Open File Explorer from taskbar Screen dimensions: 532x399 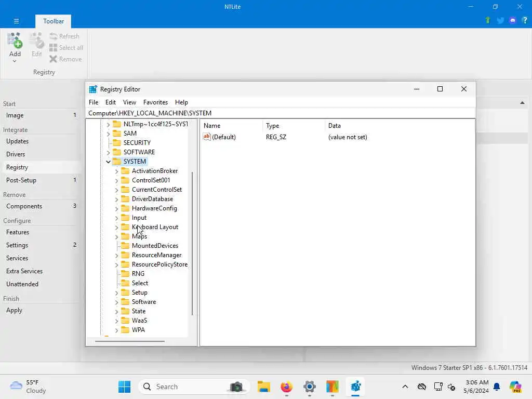[263, 387]
